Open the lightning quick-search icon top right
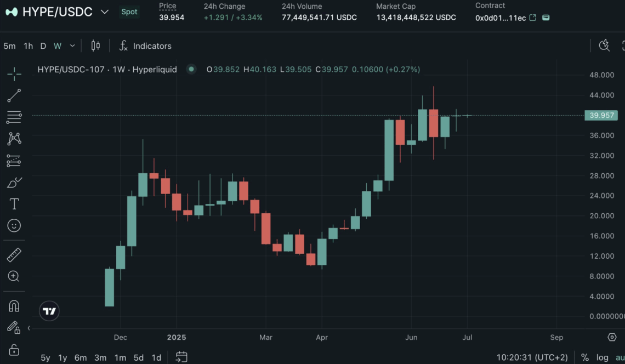 pos(604,46)
